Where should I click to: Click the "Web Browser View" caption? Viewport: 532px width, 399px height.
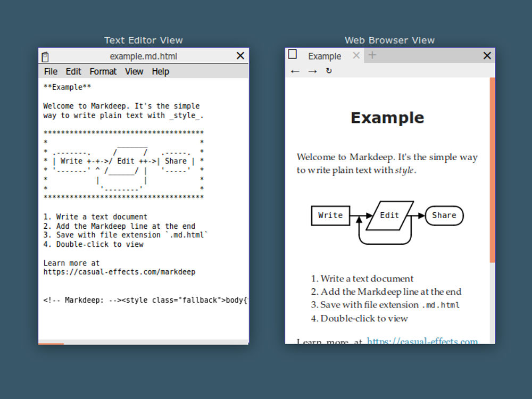coord(389,40)
